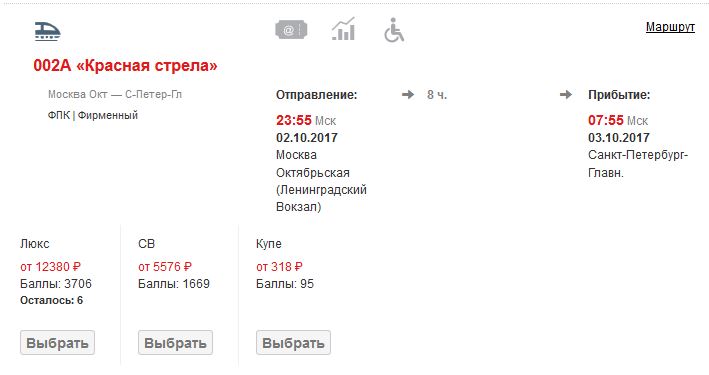Open the dynamic pricing chart icon
Image resolution: width=709 pixels, height=375 pixels.
[x=343, y=29]
